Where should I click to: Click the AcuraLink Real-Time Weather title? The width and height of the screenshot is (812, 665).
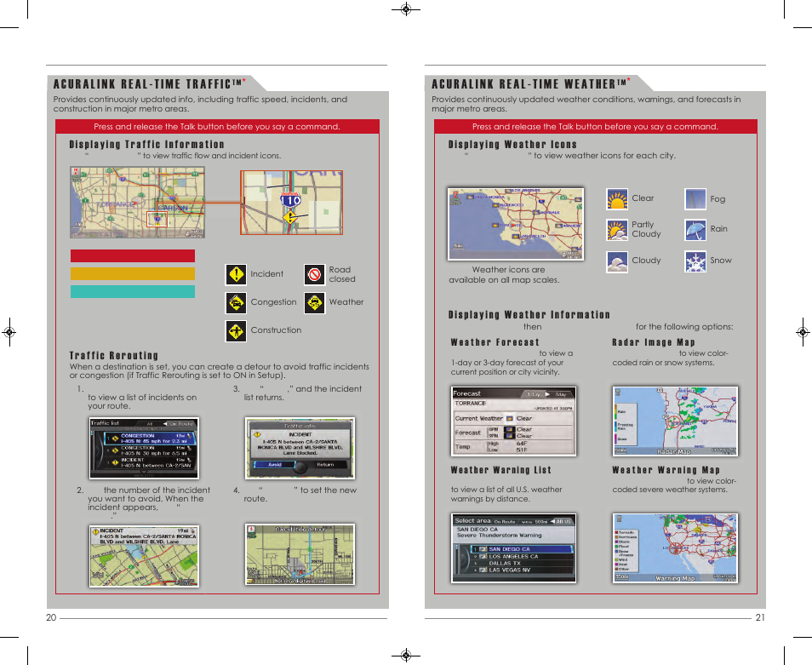(x=531, y=84)
